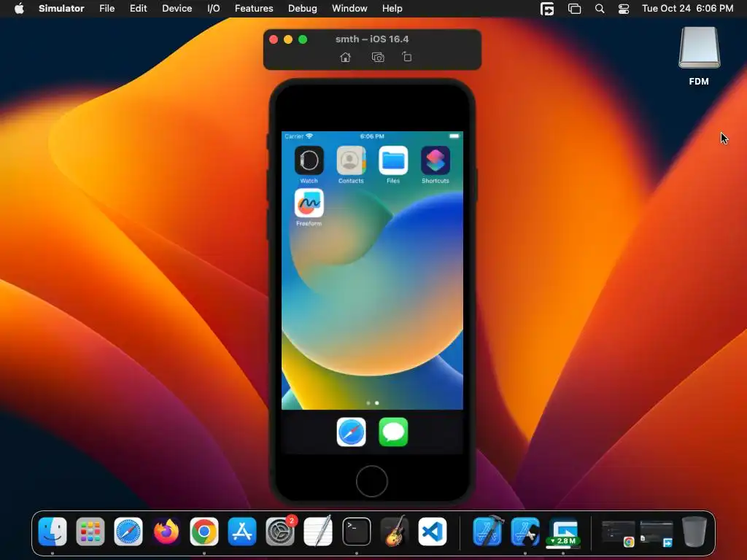Open the Simulator app menu
Screen dimensions: 747x560
pos(61,9)
